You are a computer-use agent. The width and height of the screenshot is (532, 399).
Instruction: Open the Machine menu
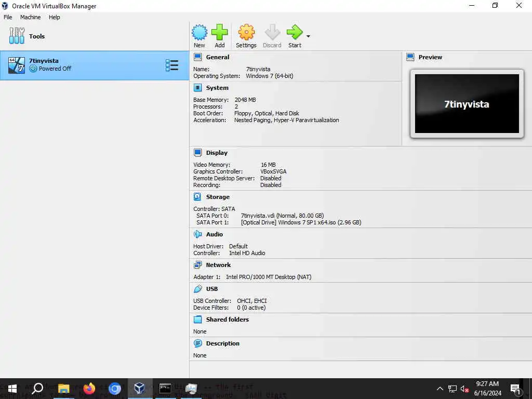tap(30, 17)
